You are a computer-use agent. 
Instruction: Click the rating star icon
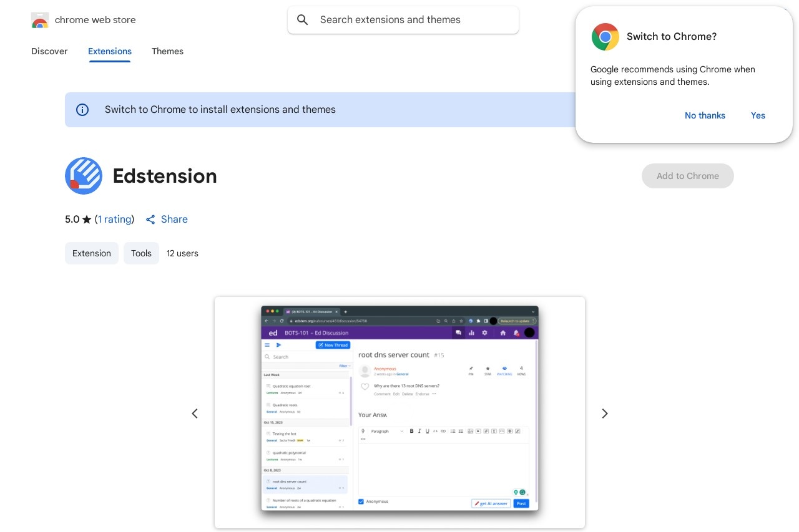pyautogui.click(x=87, y=220)
